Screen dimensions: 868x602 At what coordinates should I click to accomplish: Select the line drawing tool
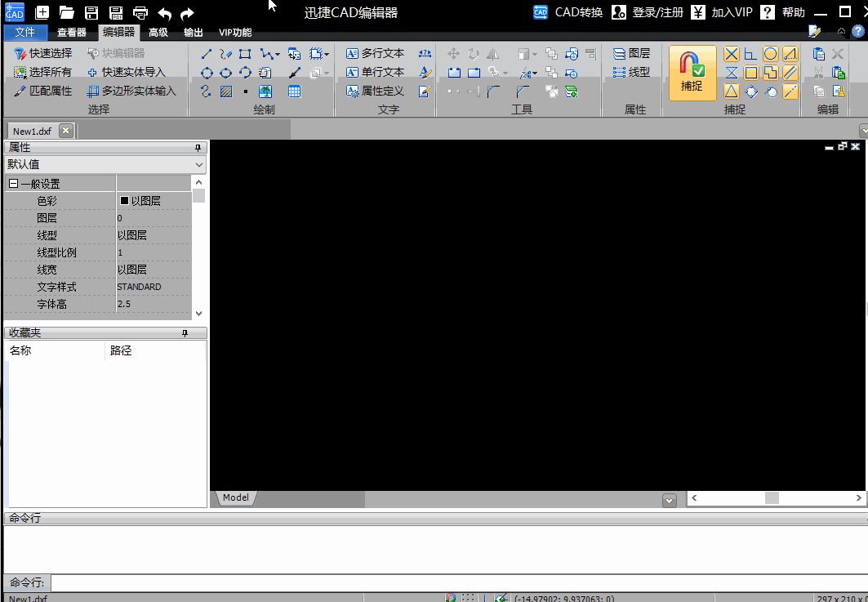tap(207, 54)
